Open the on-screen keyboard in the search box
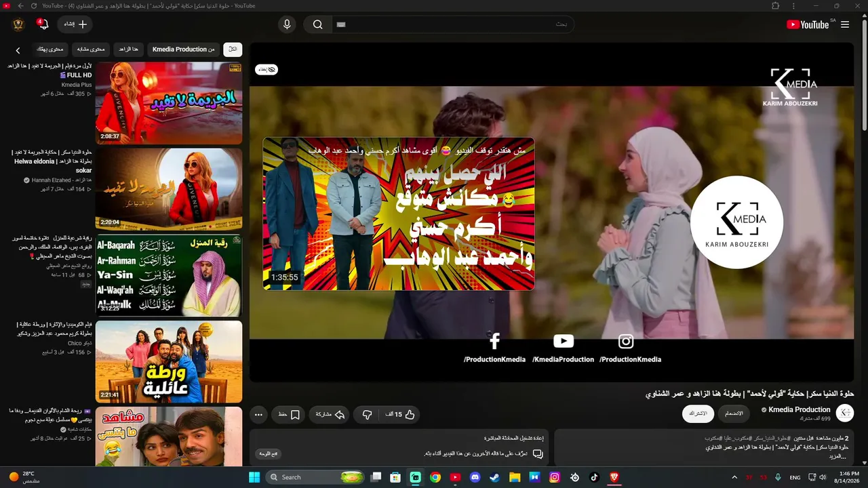This screenshot has height=488, width=868. (x=341, y=24)
